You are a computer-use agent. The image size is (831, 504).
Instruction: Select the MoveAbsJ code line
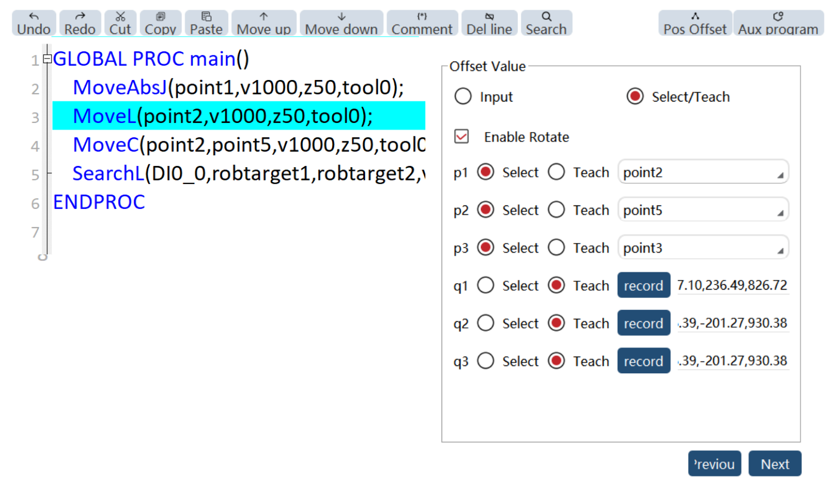239,88
